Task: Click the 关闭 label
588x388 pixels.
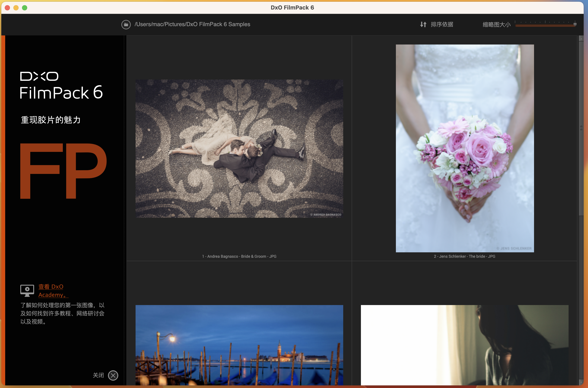Action: (x=98, y=375)
